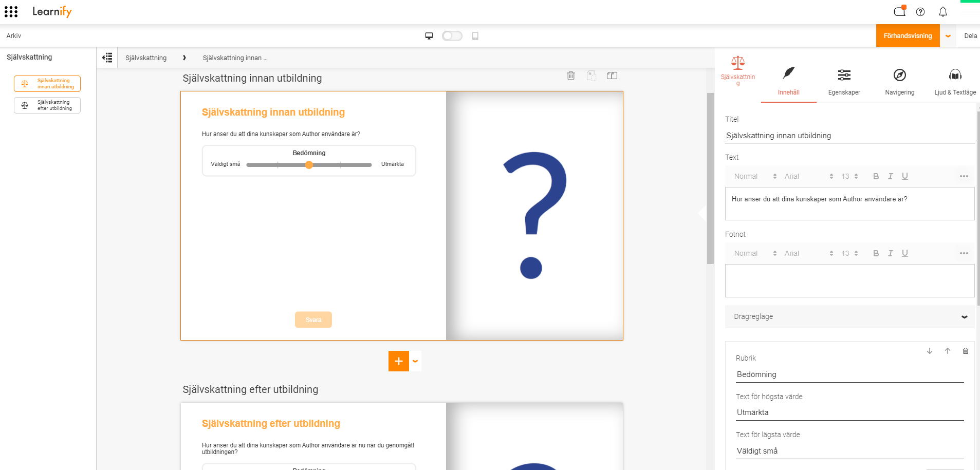Move the Rubrik item down with arrow
The height and width of the screenshot is (470, 980).
[x=929, y=351]
